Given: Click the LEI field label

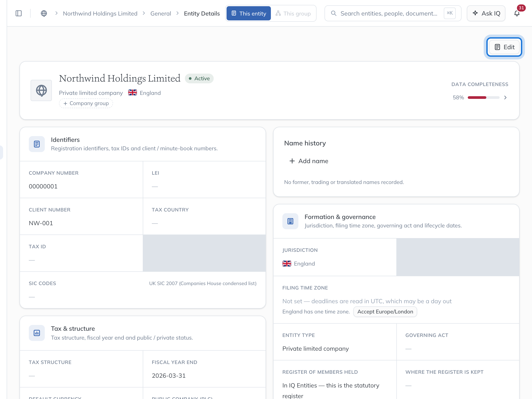Looking at the screenshot, I should point(155,173).
